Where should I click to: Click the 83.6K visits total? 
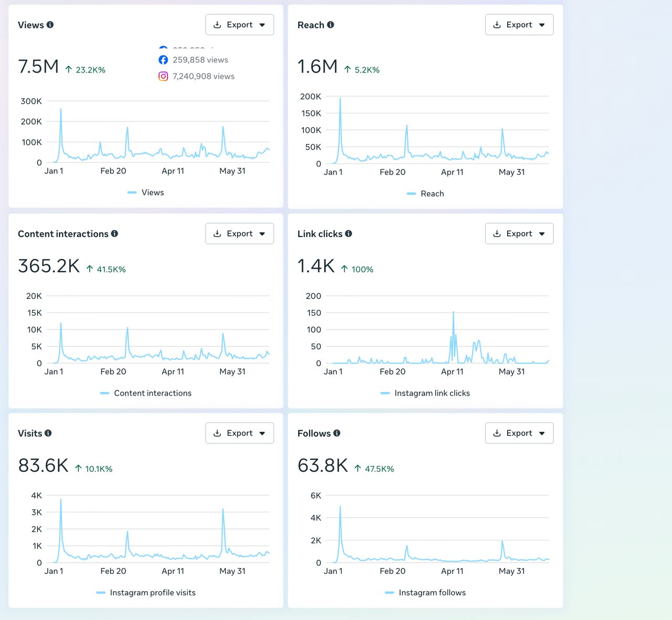(43, 466)
